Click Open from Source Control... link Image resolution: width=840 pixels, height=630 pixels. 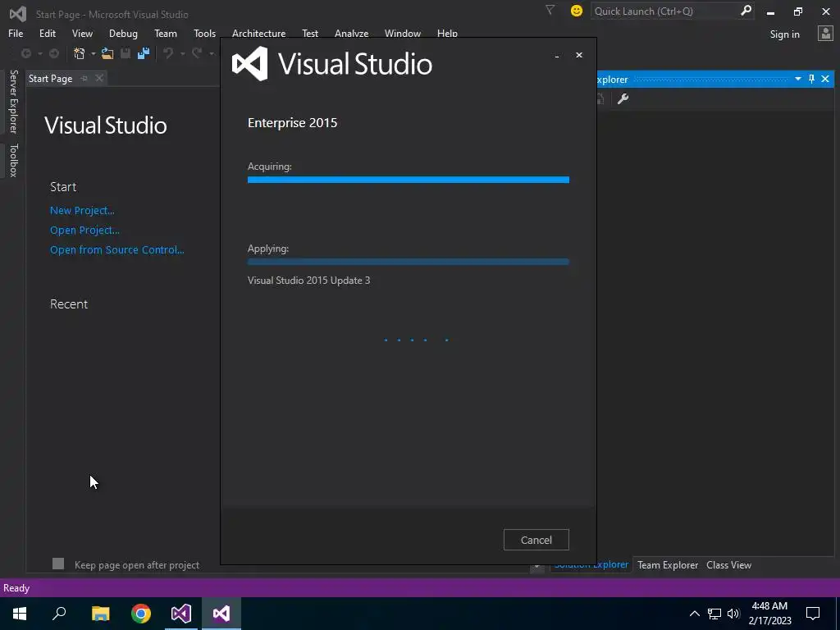click(116, 249)
